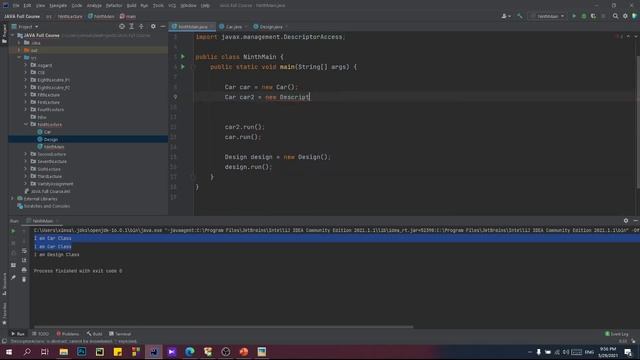Print the Run console output
This screenshot has height=360, width=640.
24,270
